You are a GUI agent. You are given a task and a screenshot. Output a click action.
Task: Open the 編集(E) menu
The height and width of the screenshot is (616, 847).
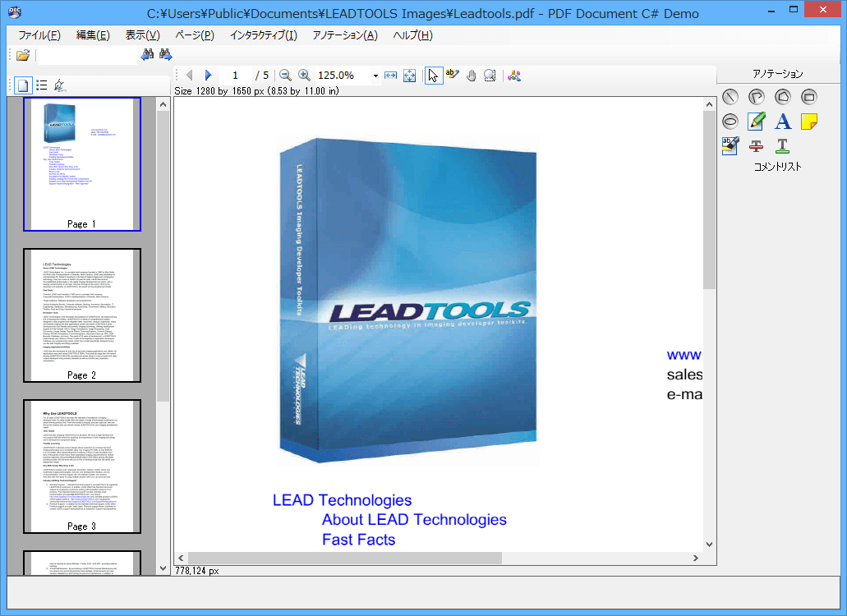(x=93, y=35)
